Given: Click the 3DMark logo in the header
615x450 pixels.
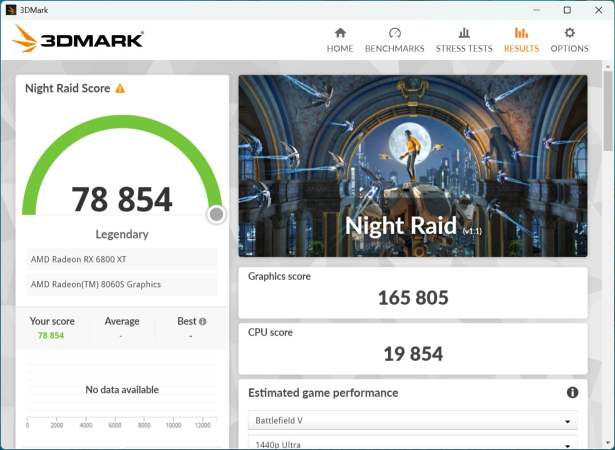Looking at the screenshot, I should click(78, 40).
